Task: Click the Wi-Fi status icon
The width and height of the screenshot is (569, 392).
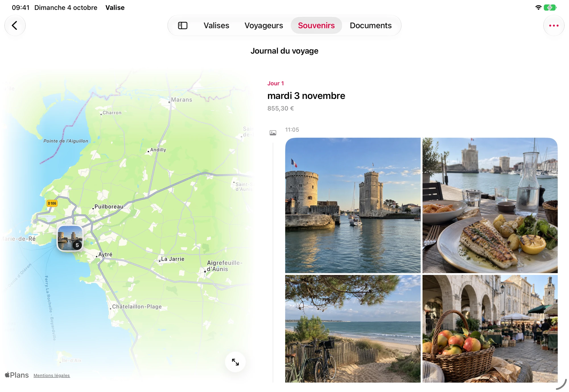Action: click(538, 8)
